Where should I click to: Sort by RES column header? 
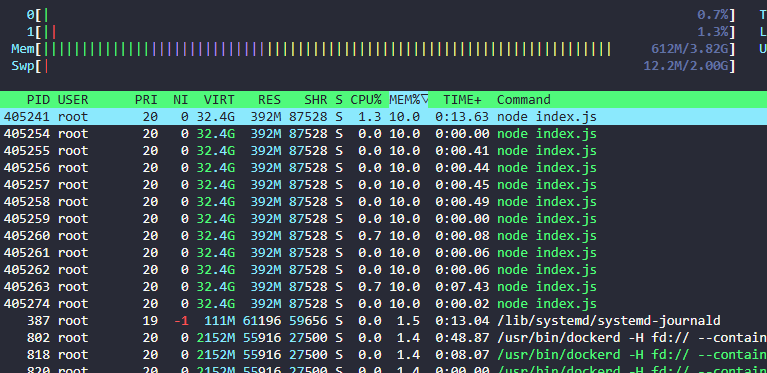[x=270, y=100]
